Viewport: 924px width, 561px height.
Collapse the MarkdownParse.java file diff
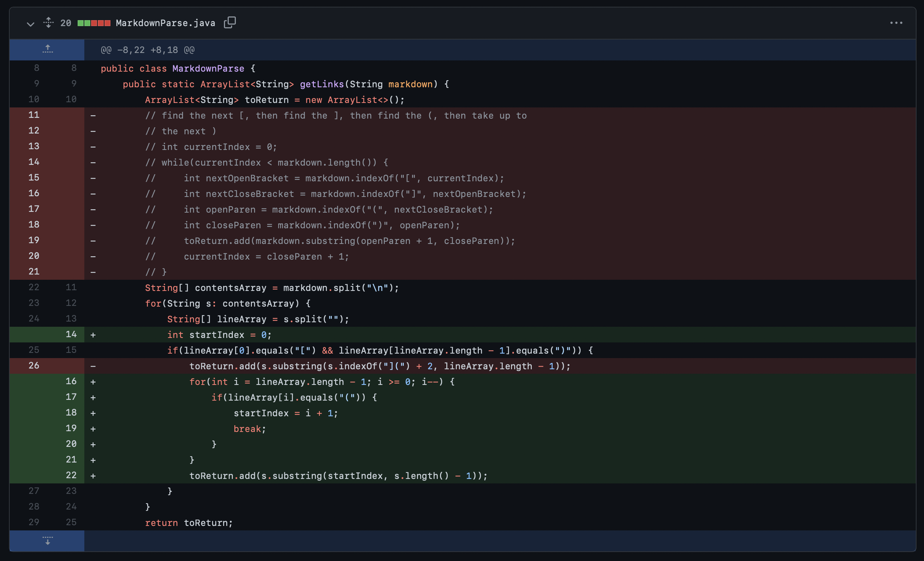pos(30,23)
